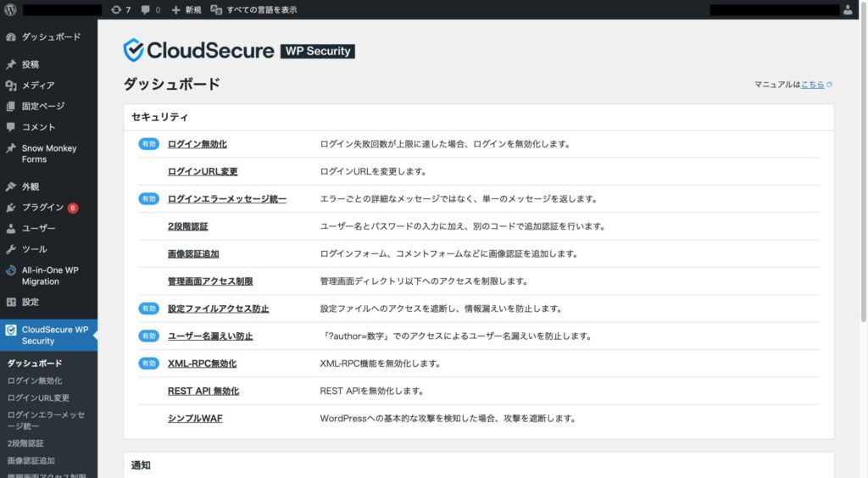Click the user avatar icon at top right

[x=848, y=9]
